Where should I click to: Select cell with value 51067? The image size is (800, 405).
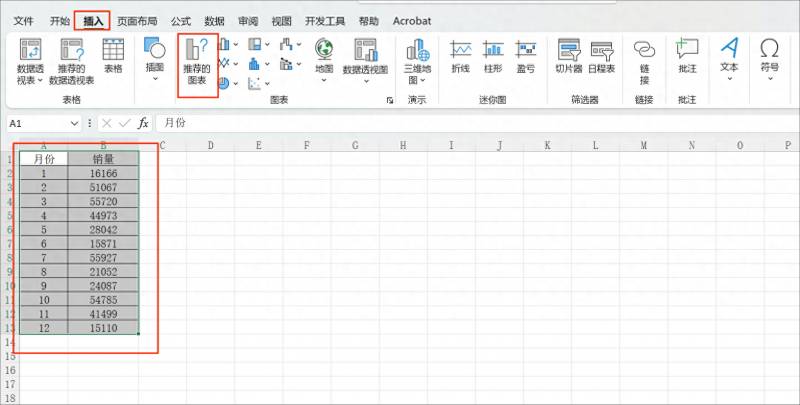pyautogui.click(x=103, y=187)
